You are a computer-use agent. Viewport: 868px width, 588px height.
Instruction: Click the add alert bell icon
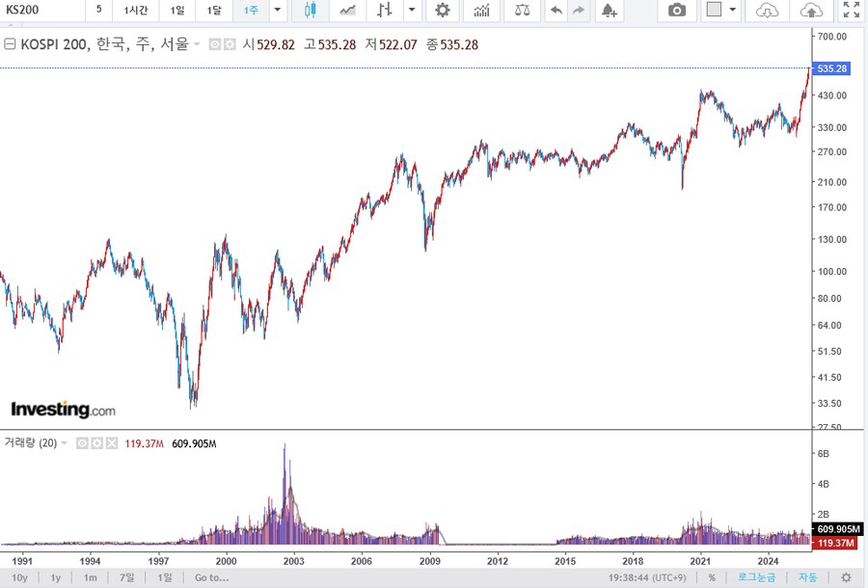pos(608,10)
